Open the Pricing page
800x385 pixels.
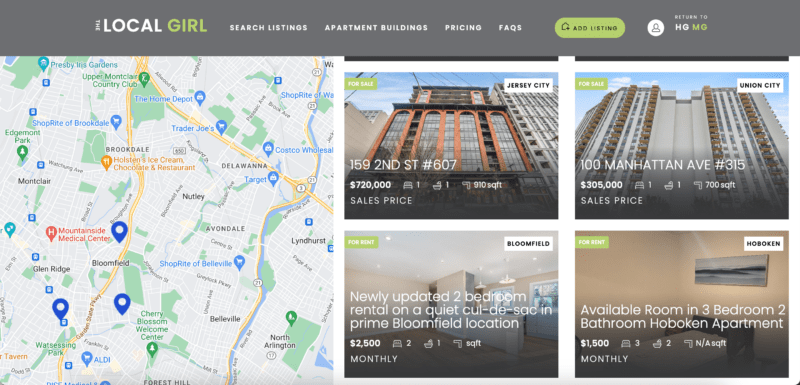coord(463,28)
